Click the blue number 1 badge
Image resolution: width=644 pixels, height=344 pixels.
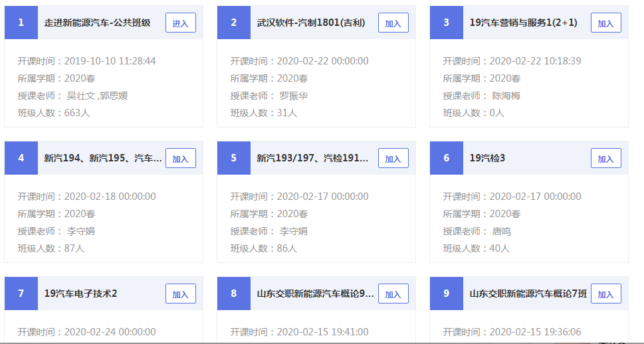pos(21,23)
